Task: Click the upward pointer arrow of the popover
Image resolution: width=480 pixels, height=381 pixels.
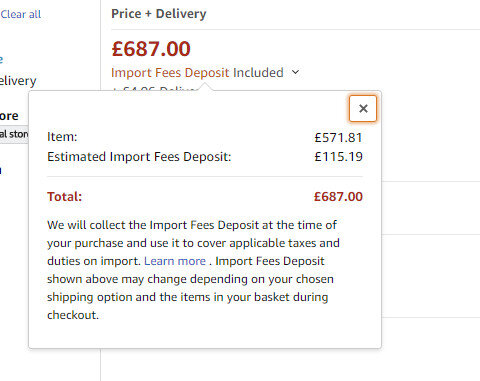Action: [205, 87]
